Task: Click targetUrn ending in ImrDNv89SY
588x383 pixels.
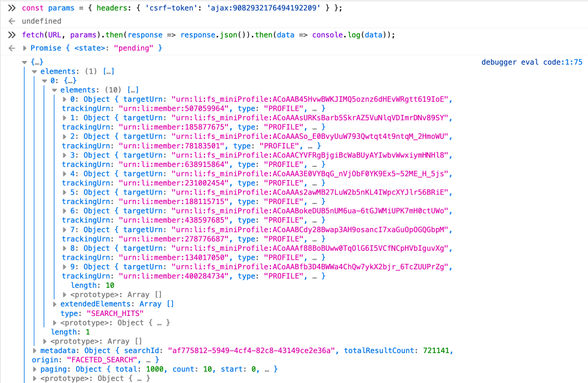Action: tap(310, 118)
